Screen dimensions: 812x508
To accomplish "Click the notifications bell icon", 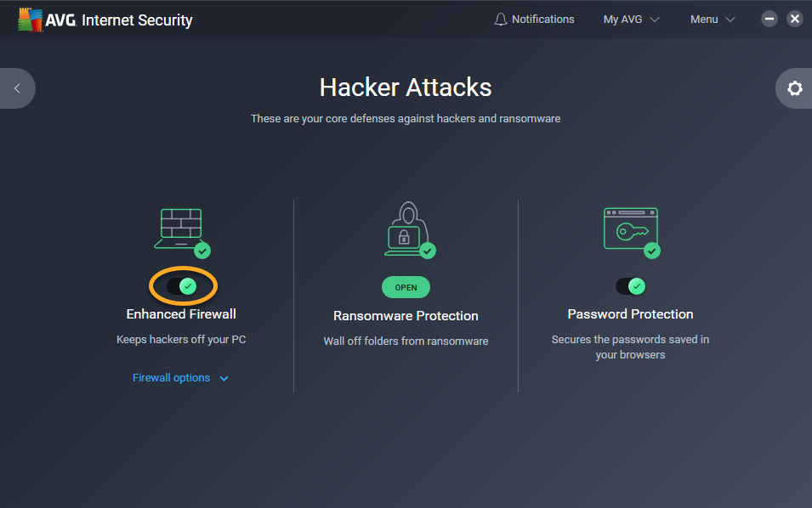I will (500, 20).
